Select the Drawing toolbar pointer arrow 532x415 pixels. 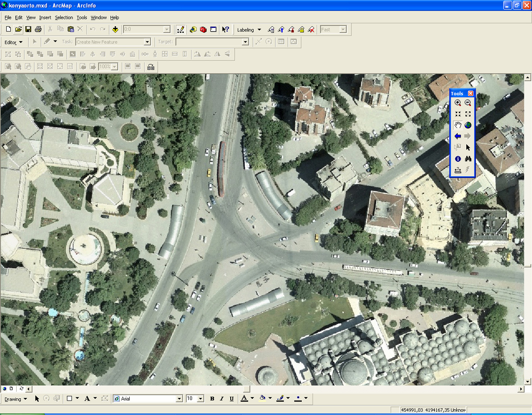(x=37, y=399)
